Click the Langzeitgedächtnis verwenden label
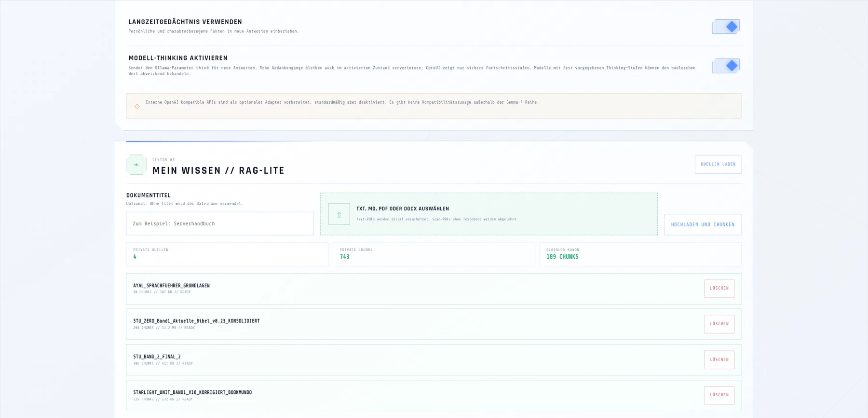The width and height of the screenshot is (868, 418). (x=185, y=22)
